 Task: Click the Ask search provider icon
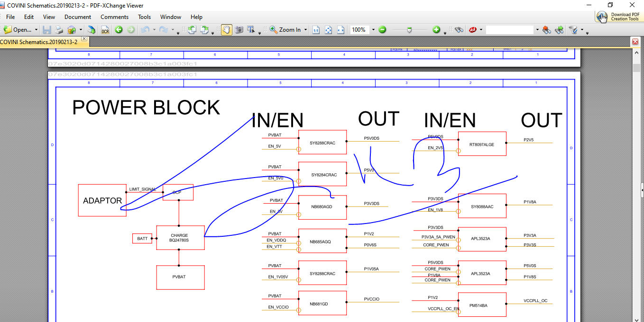473,30
